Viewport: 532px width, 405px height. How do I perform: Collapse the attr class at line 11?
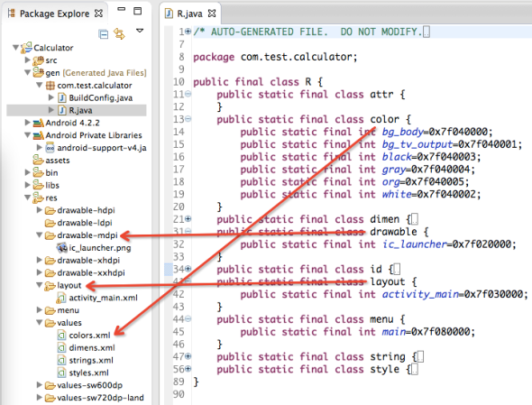click(188, 94)
